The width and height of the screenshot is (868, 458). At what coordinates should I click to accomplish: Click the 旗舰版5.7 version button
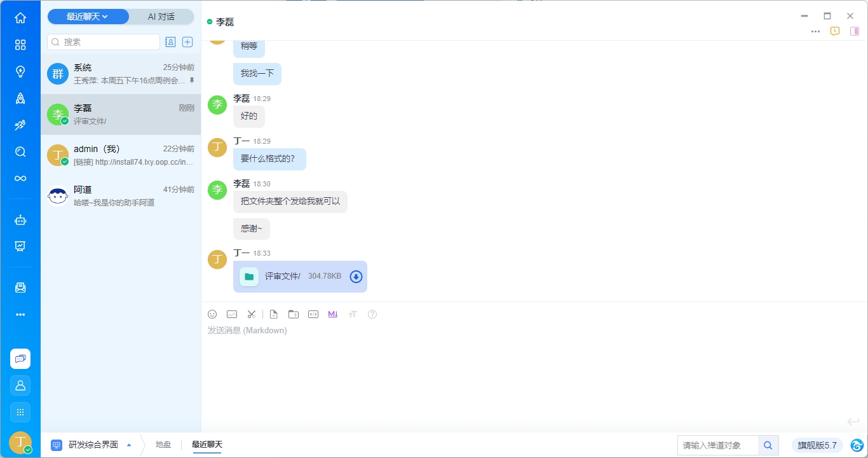point(817,445)
